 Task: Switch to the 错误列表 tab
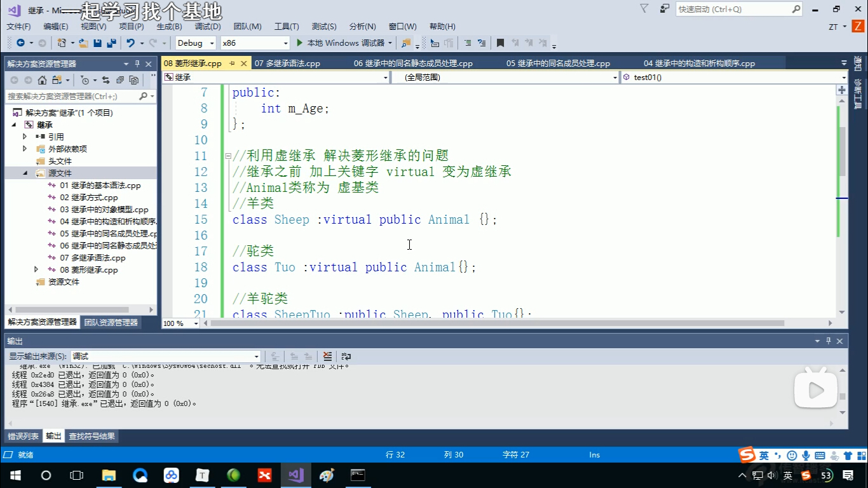[x=23, y=437]
